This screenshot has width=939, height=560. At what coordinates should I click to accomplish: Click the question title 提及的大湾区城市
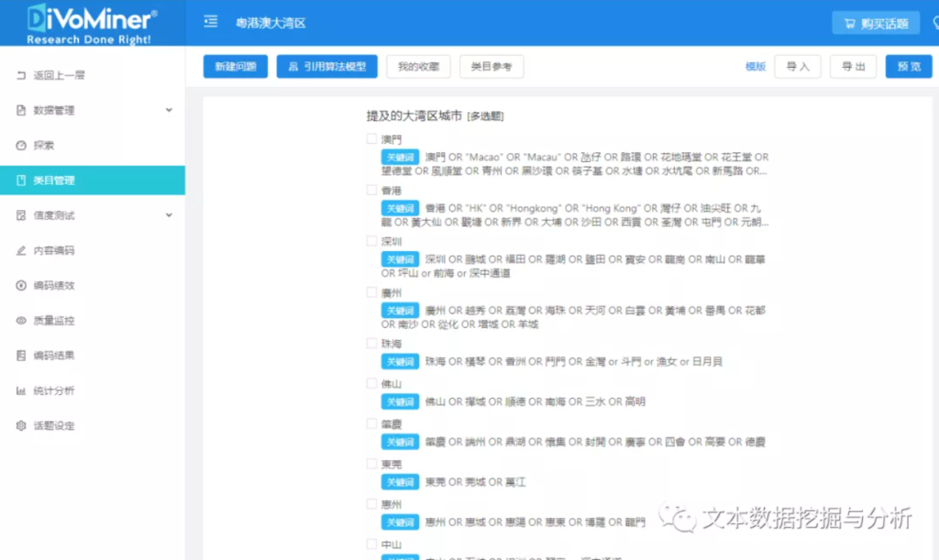click(414, 115)
